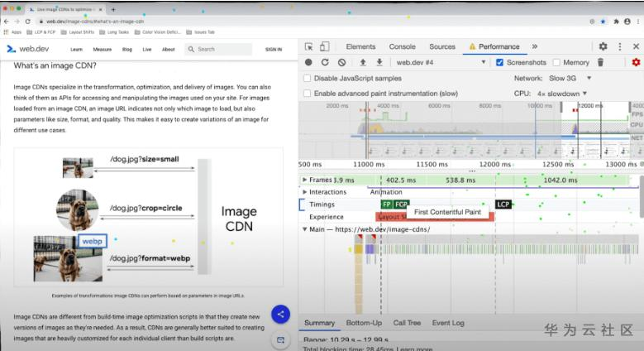Screen dimensions: 644x351
Task: Open the Call Tree tab
Action: 407,323
